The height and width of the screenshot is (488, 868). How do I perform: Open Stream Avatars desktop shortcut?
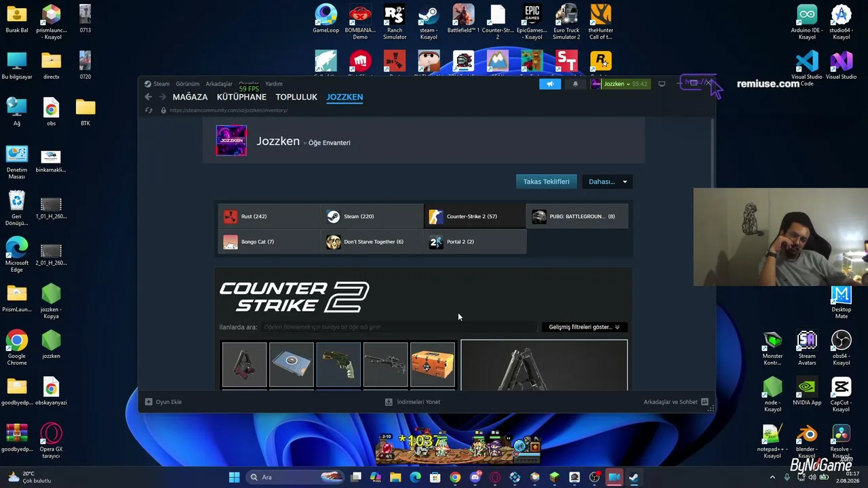(807, 348)
